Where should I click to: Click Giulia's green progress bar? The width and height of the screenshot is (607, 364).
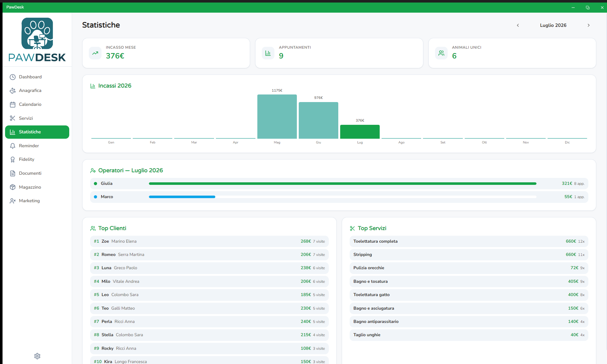pos(343,184)
